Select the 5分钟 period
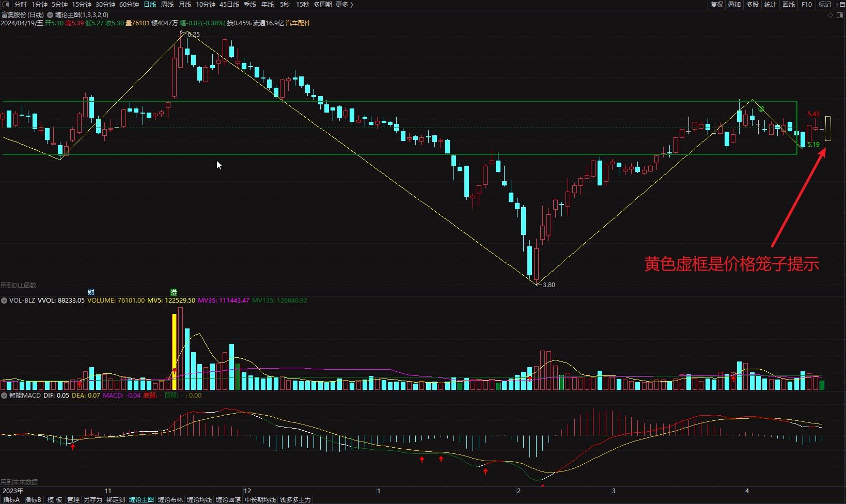The width and height of the screenshot is (846, 504). 60,4
